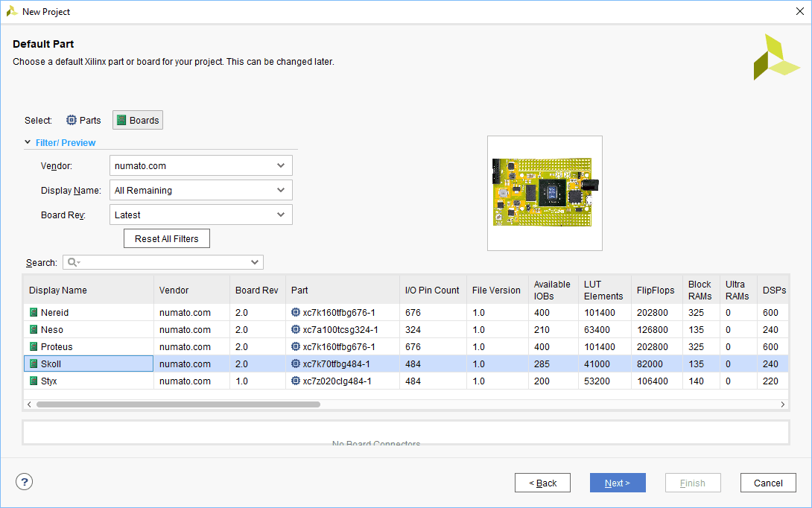Image resolution: width=812 pixels, height=508 pixels.
Task: Open the Display Name dropdown
Action: (200, 191)
